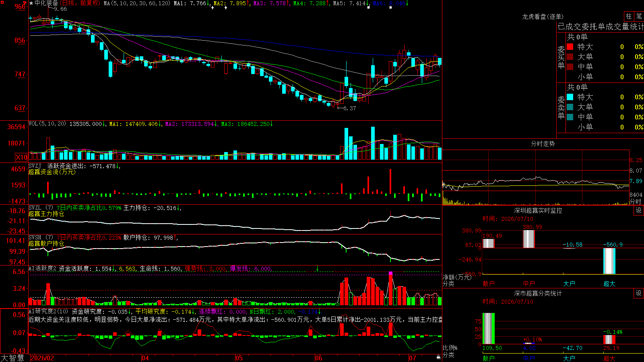Click the 爆发线: 6.000 label
The width and height of the screenshot is (644, 362).
pos(252,268)
